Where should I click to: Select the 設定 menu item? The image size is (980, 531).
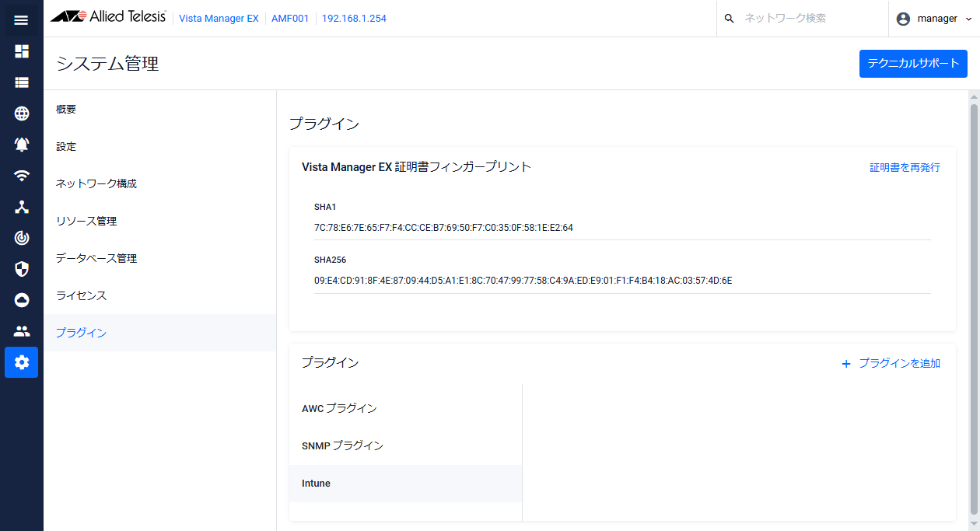(x=160, y=147)
